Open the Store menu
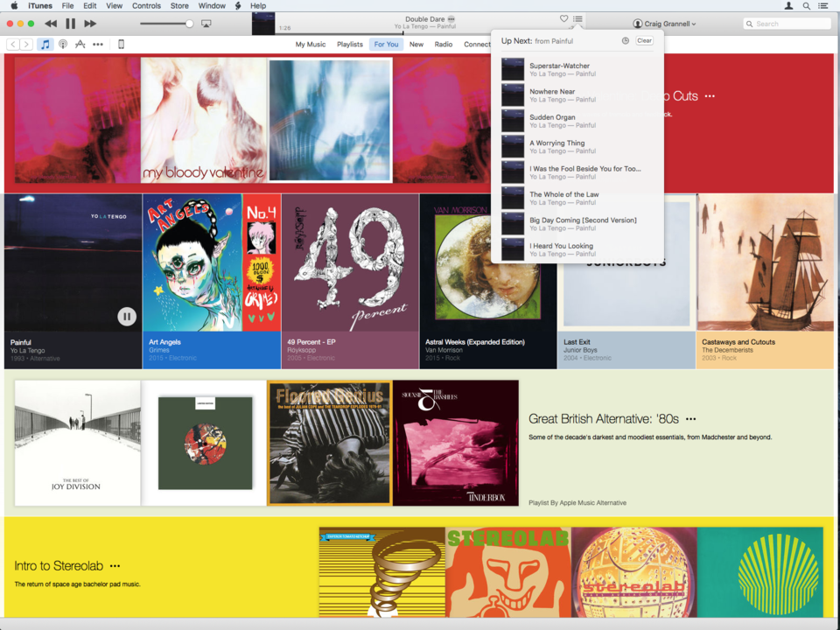The image size is (840, 630). tap(179, 6)
